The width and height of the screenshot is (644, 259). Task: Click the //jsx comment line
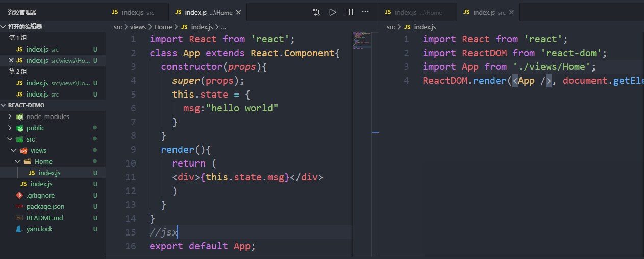(x=163, y=232)
